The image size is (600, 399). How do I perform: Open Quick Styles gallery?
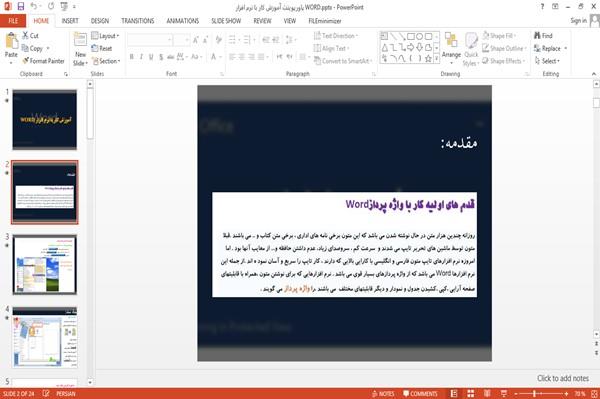[471, 49]
